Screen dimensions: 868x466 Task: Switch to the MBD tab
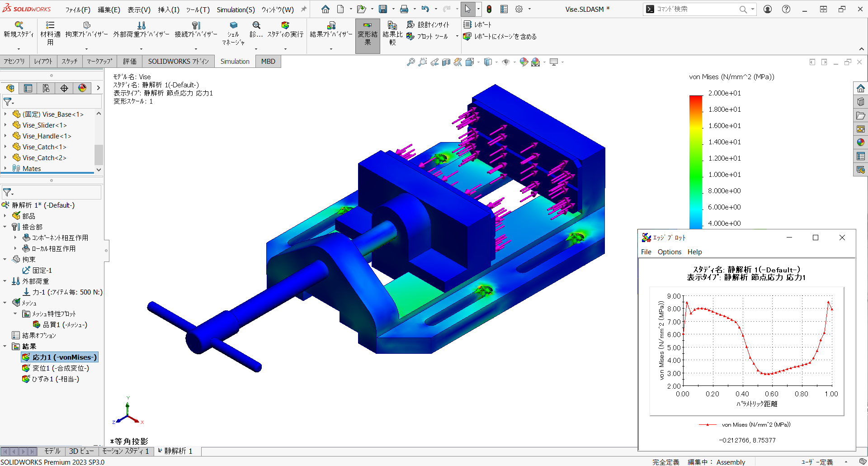(x=268, y=61)
